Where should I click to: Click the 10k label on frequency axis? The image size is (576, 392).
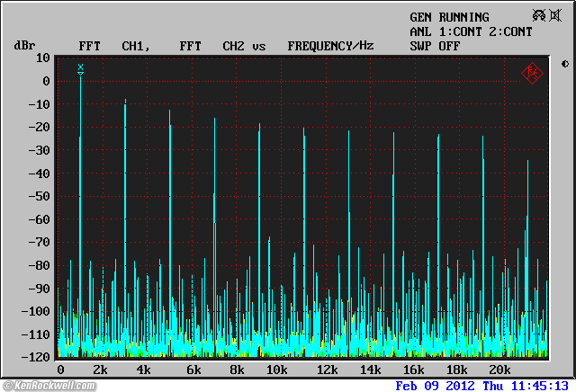pyautogui.click(x=278, y=370)
